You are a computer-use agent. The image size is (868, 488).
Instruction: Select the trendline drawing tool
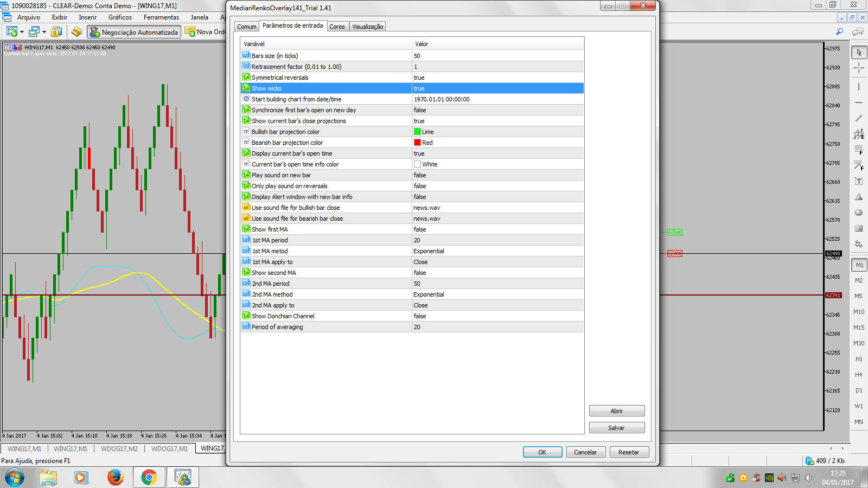(x=859, y=118)
